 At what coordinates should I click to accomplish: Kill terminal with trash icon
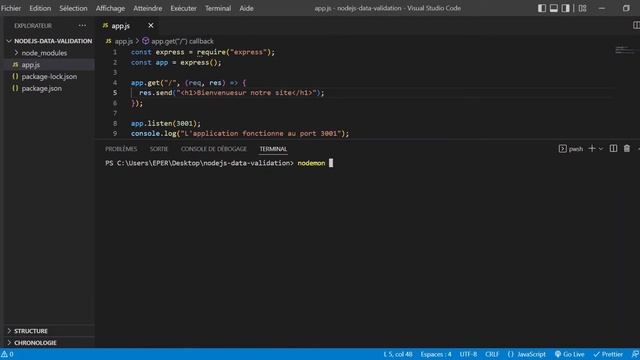(x=627, y=149)
